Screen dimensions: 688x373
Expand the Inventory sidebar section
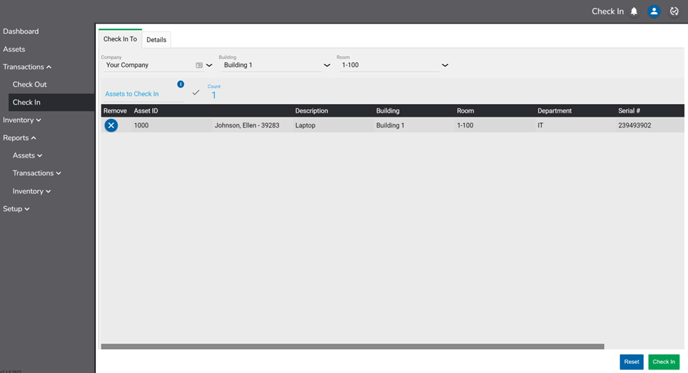pos(22,120)
